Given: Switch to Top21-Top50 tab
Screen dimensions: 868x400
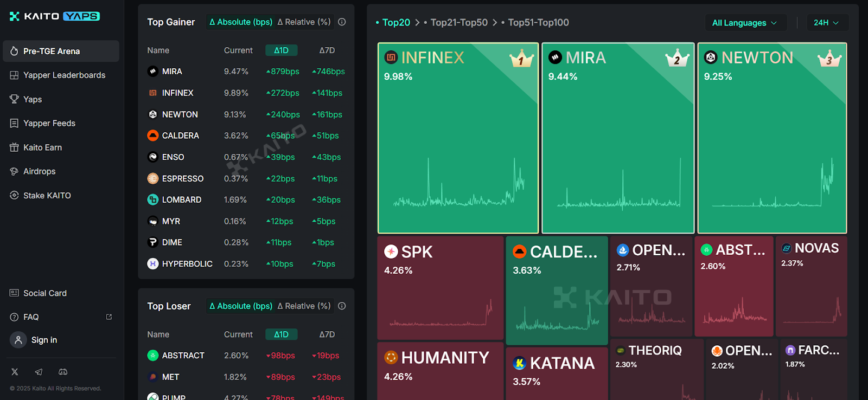Looking at the screenshot, I should click(456, 23).
